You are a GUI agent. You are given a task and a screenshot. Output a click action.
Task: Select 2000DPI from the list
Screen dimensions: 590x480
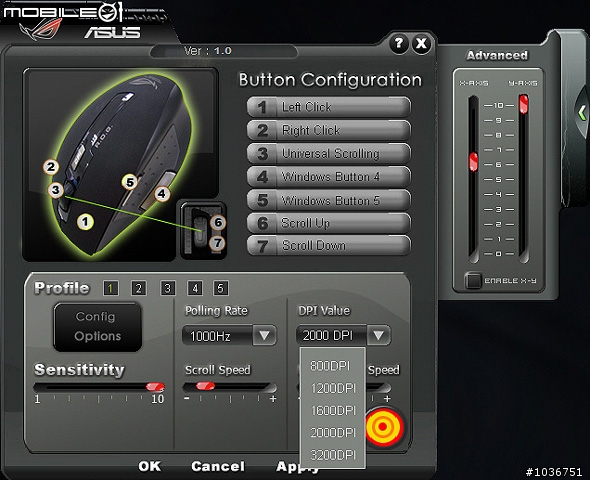(x=333, y=432)
